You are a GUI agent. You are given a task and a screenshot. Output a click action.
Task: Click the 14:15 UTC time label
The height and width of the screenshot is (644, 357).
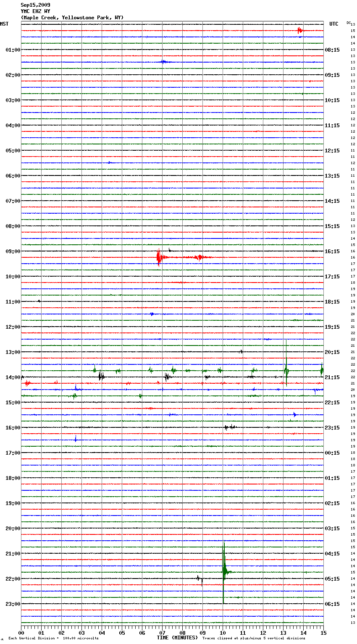pos(332,201)
